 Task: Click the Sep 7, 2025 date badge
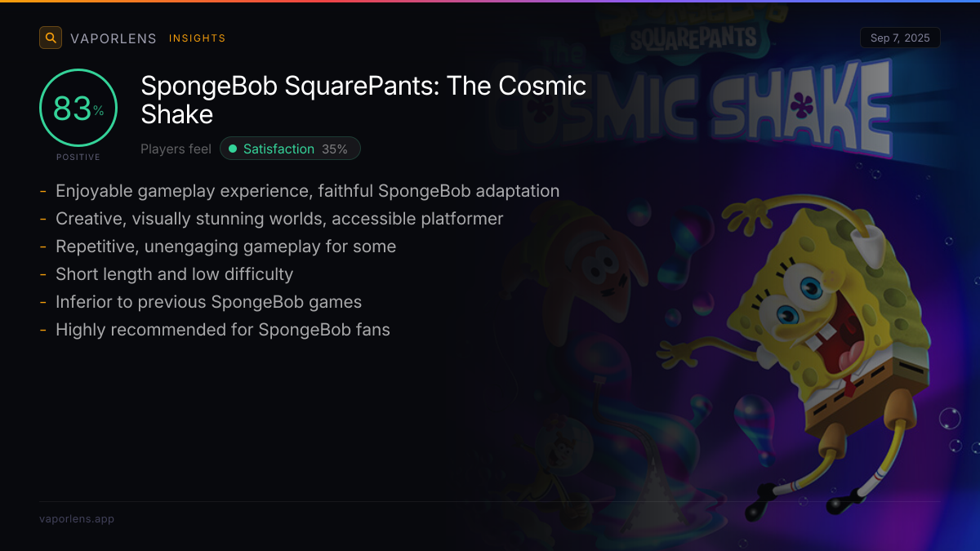coord(900,38)
